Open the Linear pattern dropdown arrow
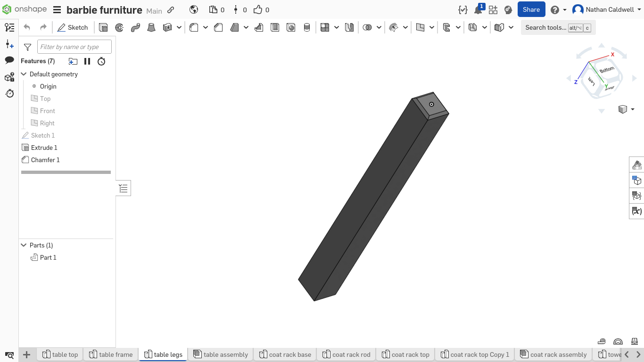The width and height of the screenshot is (644, 362). point(336,27)
